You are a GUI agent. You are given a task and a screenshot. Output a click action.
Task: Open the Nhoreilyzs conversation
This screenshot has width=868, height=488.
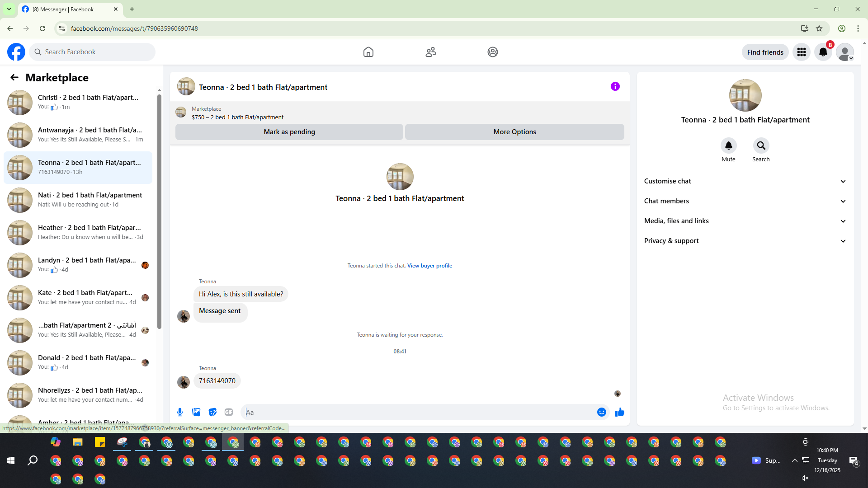pos(78,395)
